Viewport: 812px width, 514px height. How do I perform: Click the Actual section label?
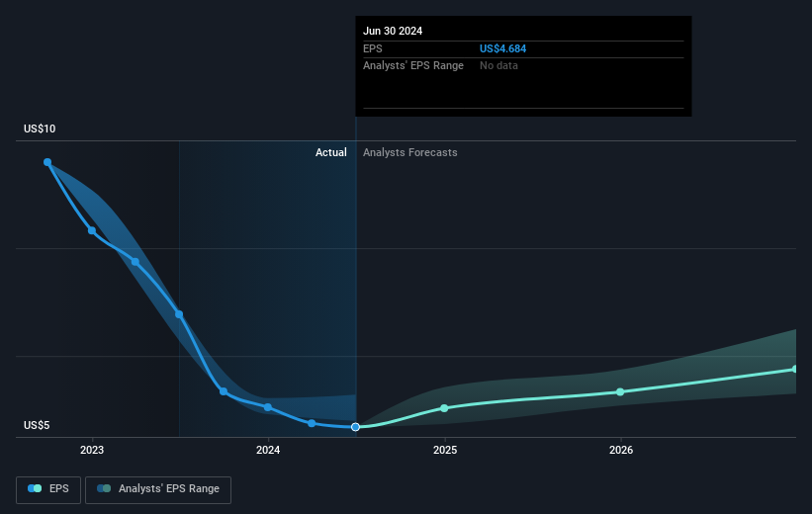pyautogui.click(x=331, y=152)
